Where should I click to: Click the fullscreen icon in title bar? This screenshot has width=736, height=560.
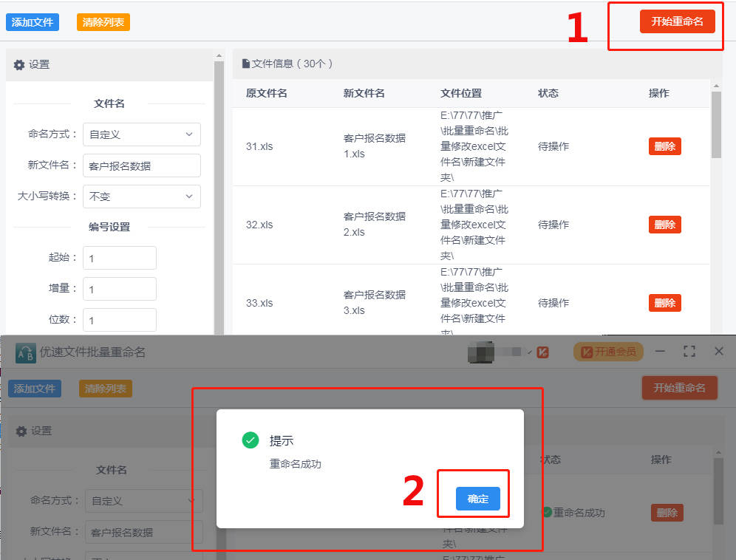(x=689, y=352)
